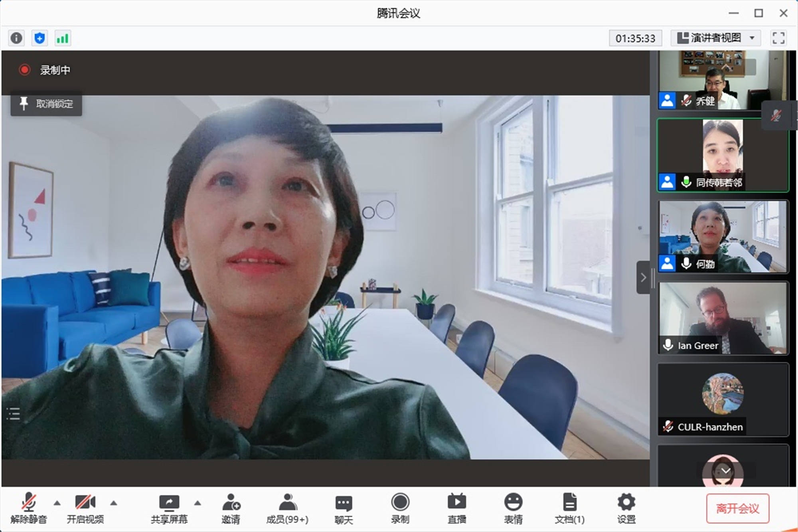This screenshot has height=532, width=798.
Task: Click Leave Meeting (离开会议) button
Action: [737, 508]
